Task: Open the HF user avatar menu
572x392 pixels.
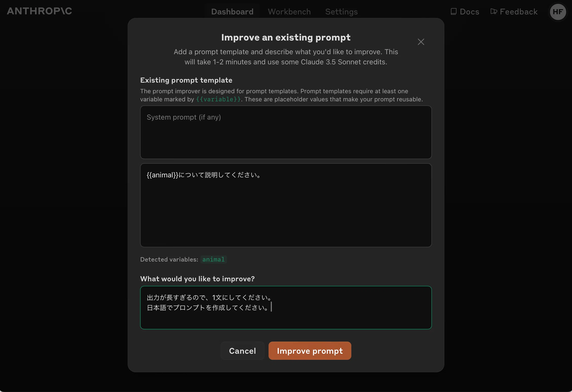Action: (x=558, y=12)
